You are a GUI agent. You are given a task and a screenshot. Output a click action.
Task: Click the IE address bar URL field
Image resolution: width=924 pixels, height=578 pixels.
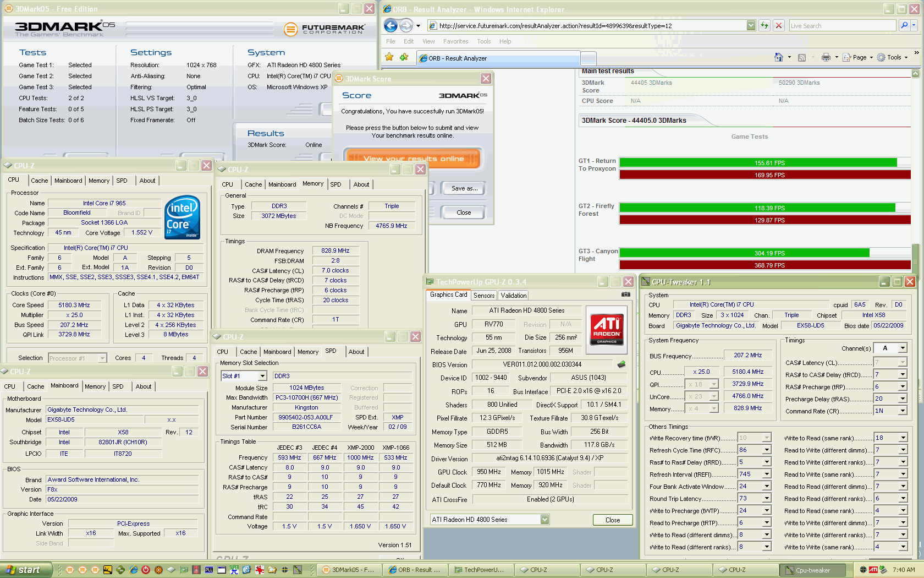pyautogui.click(x=587, y=25)
